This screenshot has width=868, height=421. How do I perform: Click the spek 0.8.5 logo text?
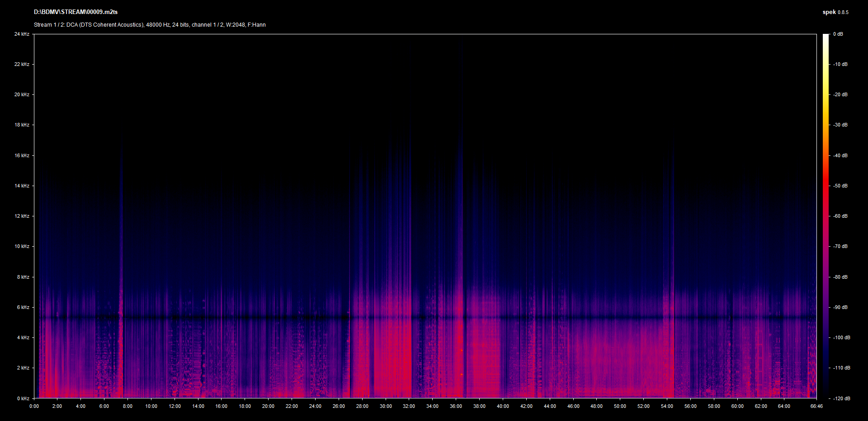click(835, 12)
